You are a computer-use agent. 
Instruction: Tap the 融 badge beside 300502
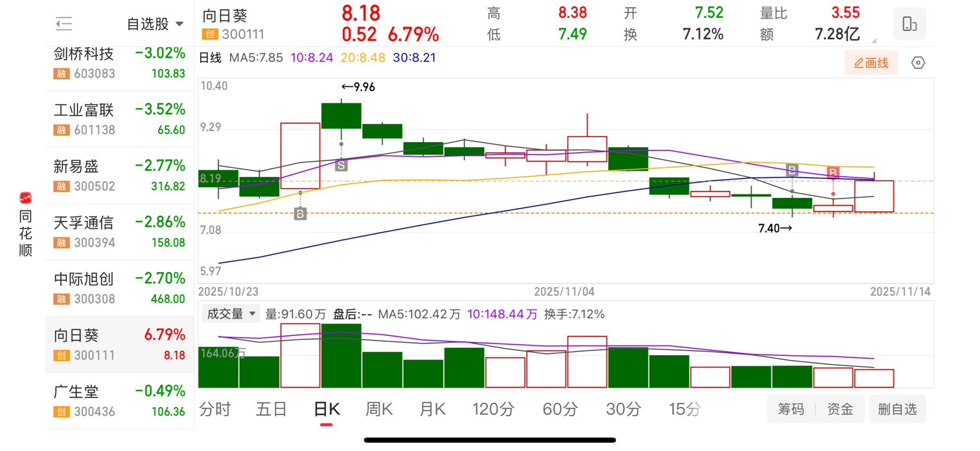tap(62, 187)
